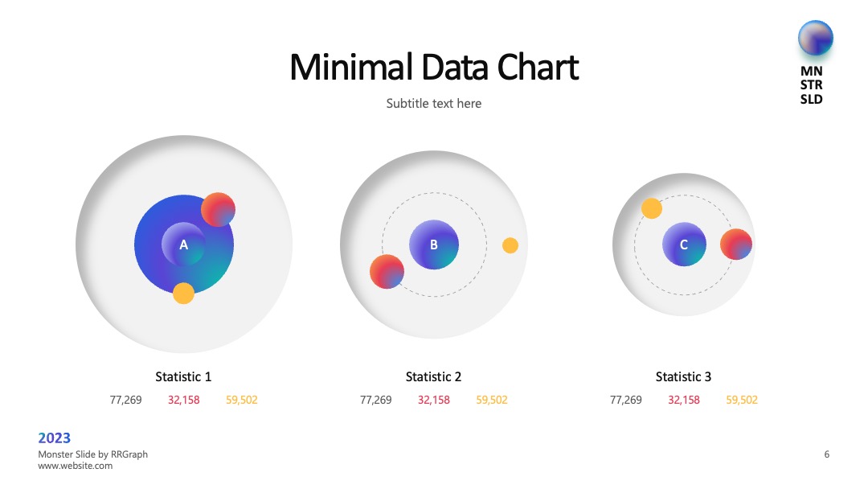Select the Subtitle text here line
The height and width of the screenshot is (489, 868).
(x=434, y=104)
